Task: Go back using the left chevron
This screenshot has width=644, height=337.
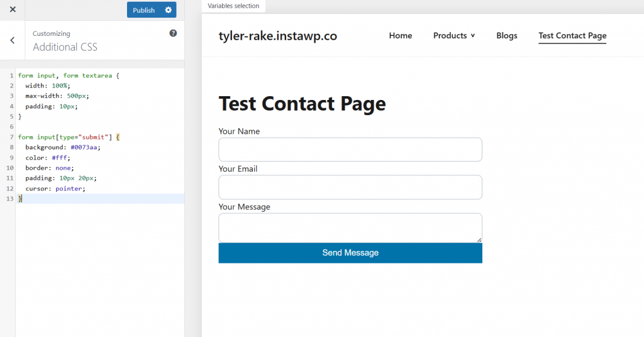Action: tap(13, 40)
